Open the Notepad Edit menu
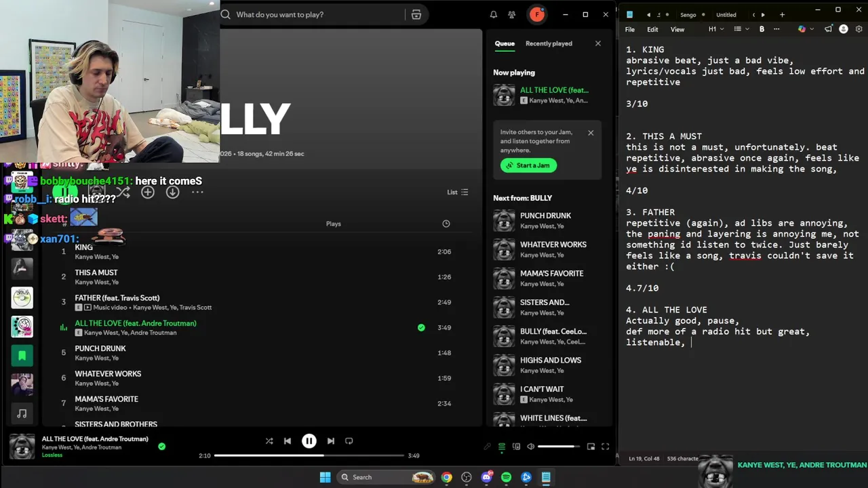The image size is (868, 488). pyautogui.click(x=652, y=29)
